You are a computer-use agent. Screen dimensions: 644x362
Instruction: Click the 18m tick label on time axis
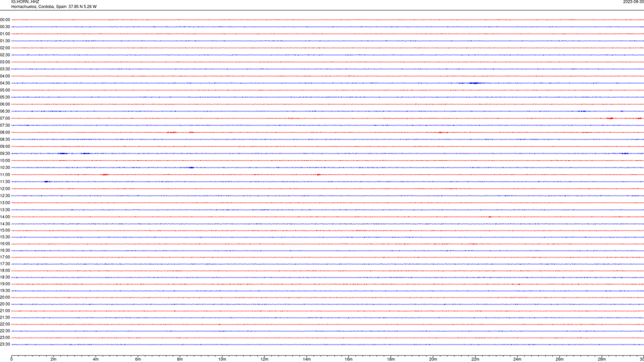pyautogui.click(x=390, y=359)
